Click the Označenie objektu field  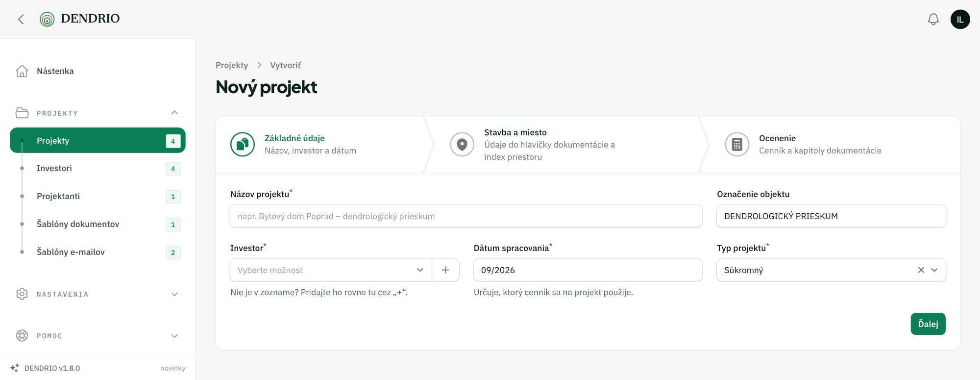pos(831,216)
